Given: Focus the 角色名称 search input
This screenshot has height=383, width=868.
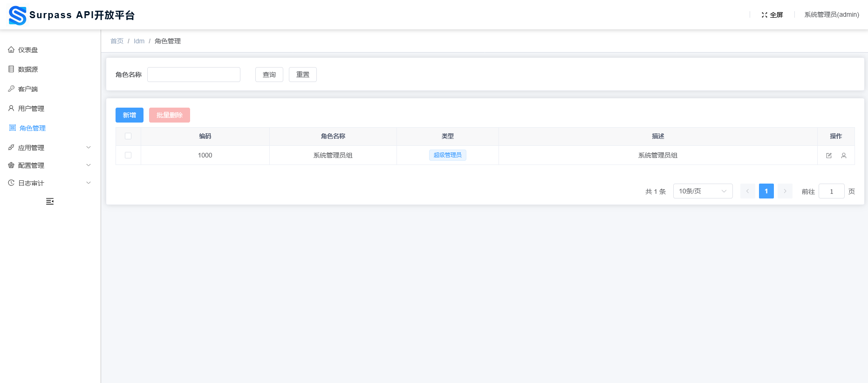Looking at the screenshot, I should point(194,75).
